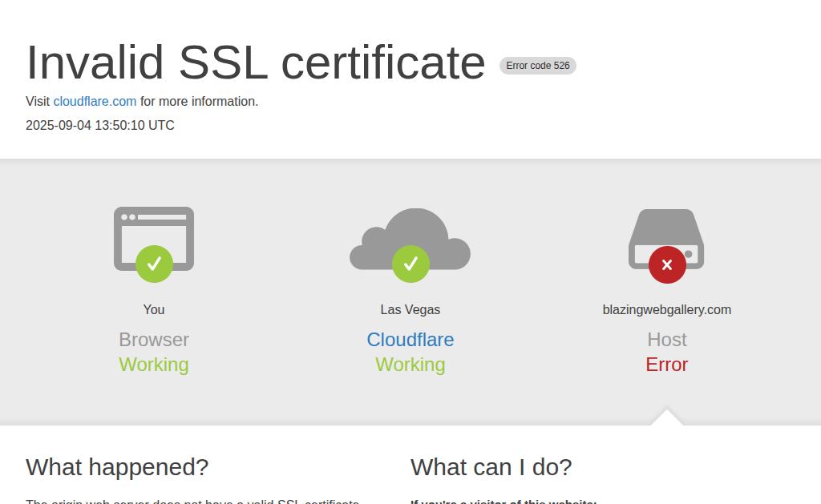Click the Invalid SSL certificate heading

[x=256, y=62]
